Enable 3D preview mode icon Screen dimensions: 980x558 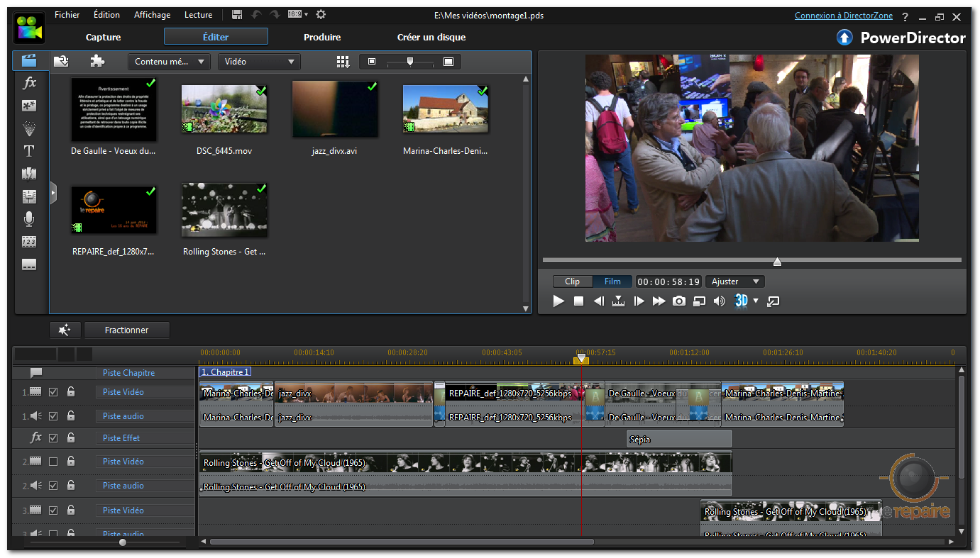click(742, 301)
